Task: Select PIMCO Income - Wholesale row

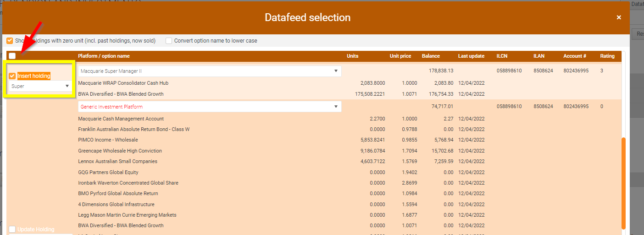Action: [350, 140]
